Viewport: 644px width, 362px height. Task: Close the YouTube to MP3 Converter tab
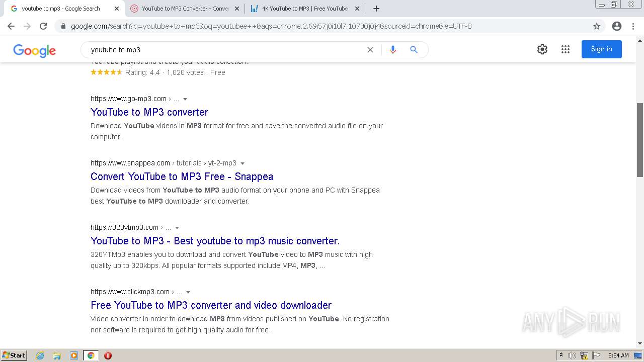point(237,9)
